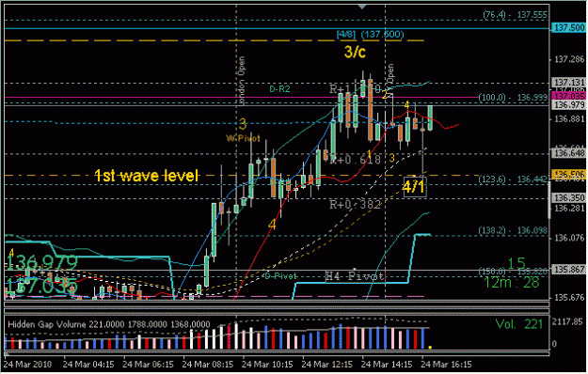This screenshot has width=588, height=374.
Task: Select the (138.2) - 136.098 Fibonacci label
Action: 514,230
